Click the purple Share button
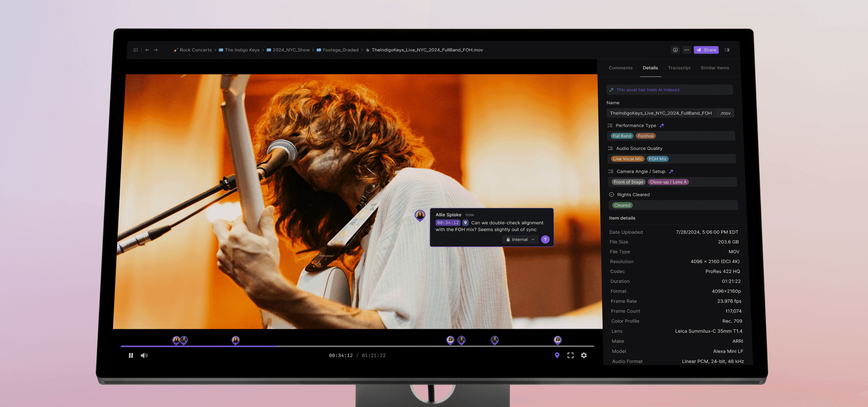 tap(706, 50)
